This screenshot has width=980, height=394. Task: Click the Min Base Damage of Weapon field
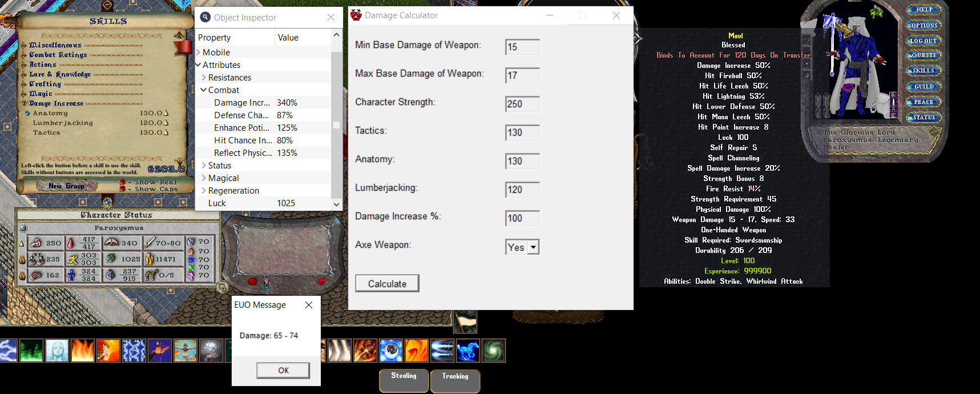pyautogui.click(x=522, y=47)
